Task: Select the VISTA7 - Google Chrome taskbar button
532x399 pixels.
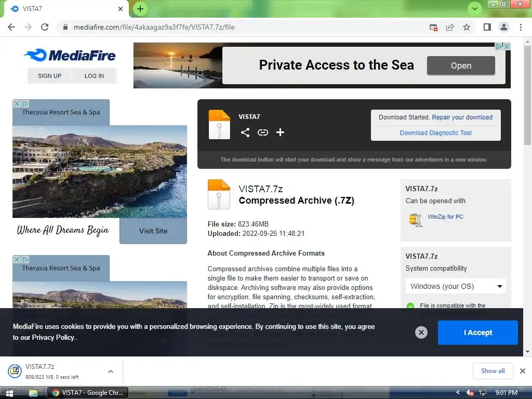Action: 88,393
